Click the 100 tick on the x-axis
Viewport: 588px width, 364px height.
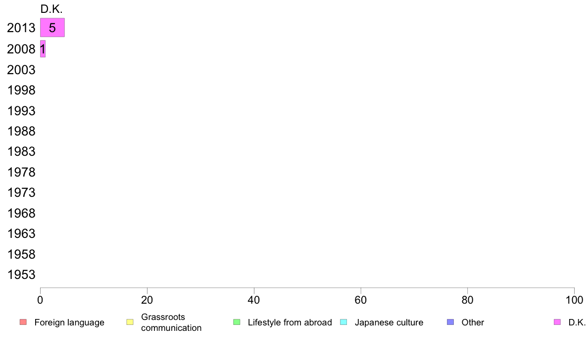tap(574, 300)
